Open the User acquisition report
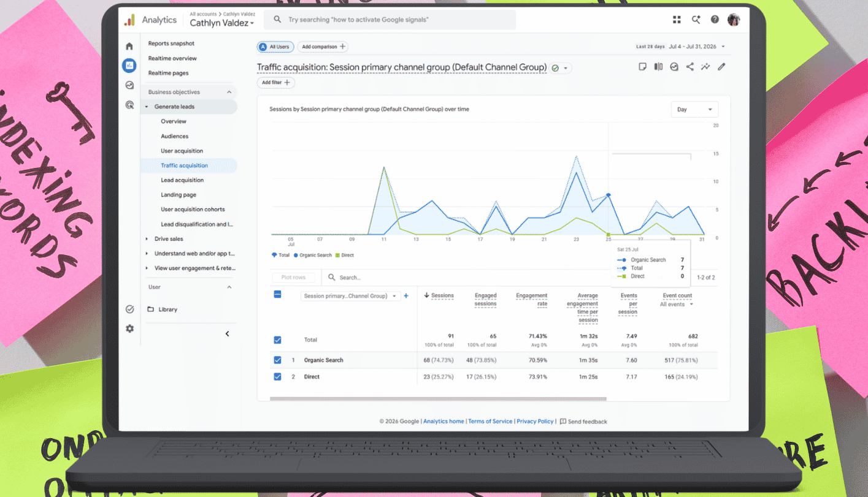 coord(182,151)
